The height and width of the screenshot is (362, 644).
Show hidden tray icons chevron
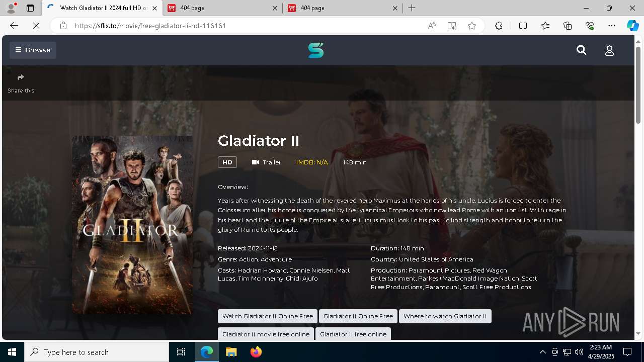(542, 352)
